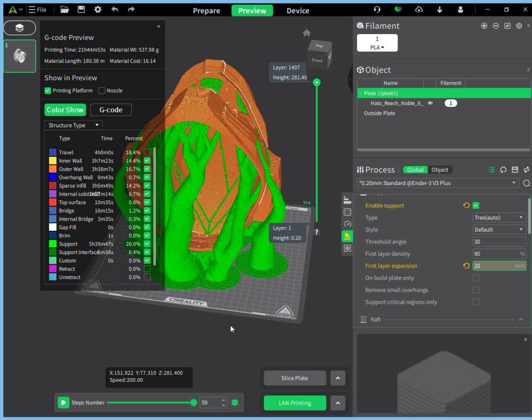Open the File menu

point(37,10)
